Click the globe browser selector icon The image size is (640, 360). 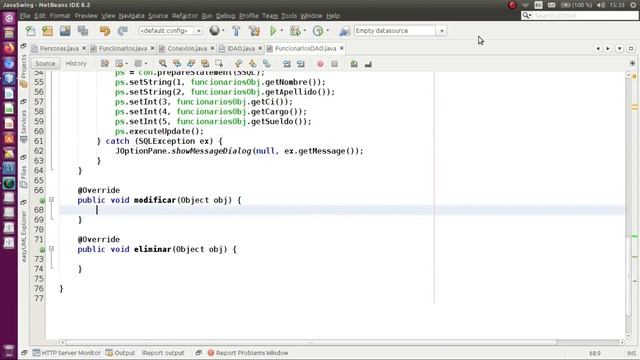point(214,31)
